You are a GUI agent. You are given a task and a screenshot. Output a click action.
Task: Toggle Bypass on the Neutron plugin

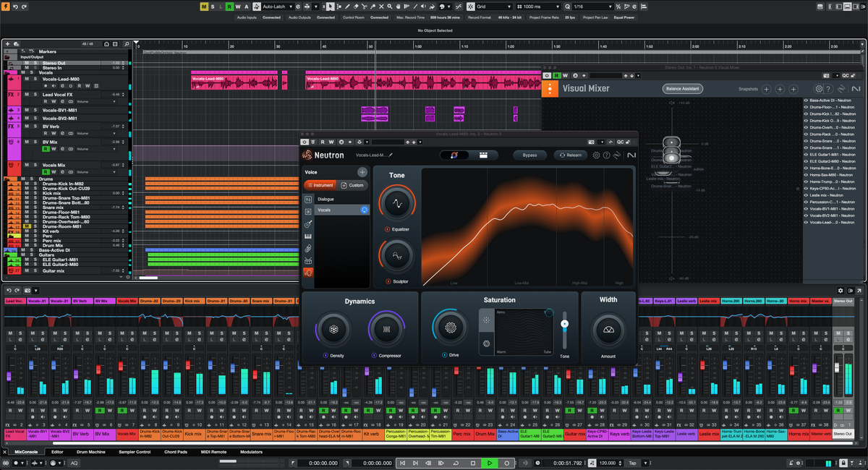point(530,155)
